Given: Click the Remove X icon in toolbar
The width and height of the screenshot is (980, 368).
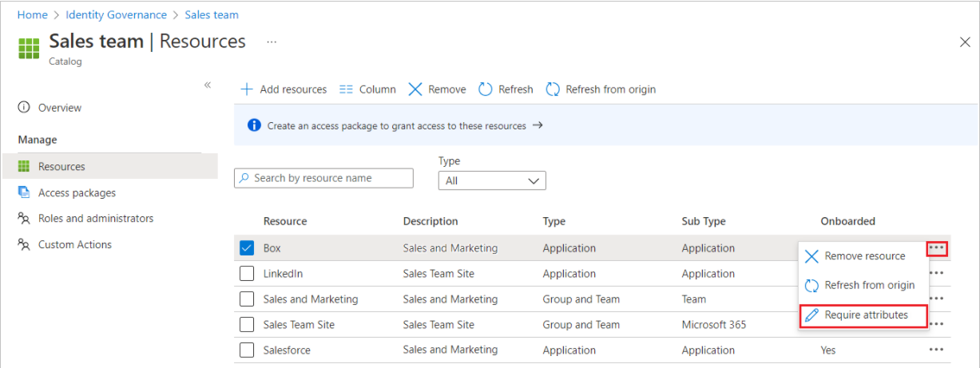Looking at the screenshot, I should [415, 89].
